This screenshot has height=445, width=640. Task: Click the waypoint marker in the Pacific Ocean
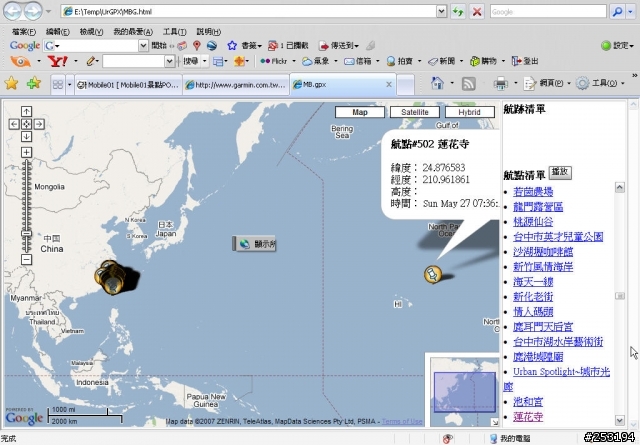(x=433, y=274)
